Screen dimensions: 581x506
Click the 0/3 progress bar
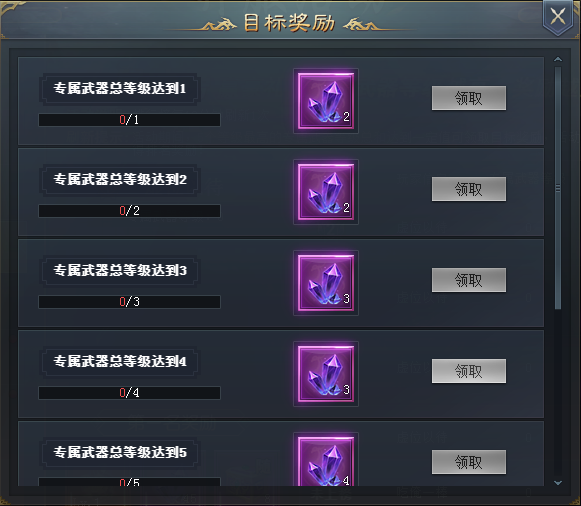pyautogui.click(x=129, y=302)
